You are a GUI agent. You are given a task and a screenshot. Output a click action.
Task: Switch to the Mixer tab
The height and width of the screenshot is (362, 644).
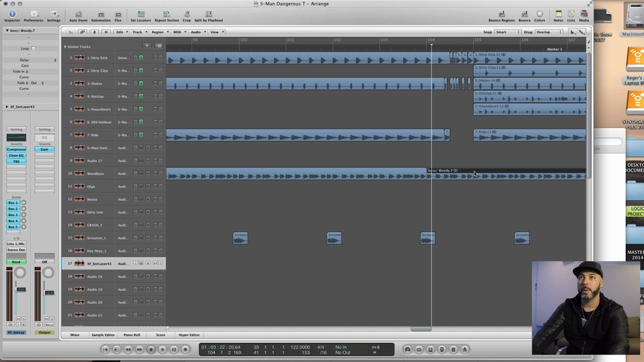click(x=74, y=335)
